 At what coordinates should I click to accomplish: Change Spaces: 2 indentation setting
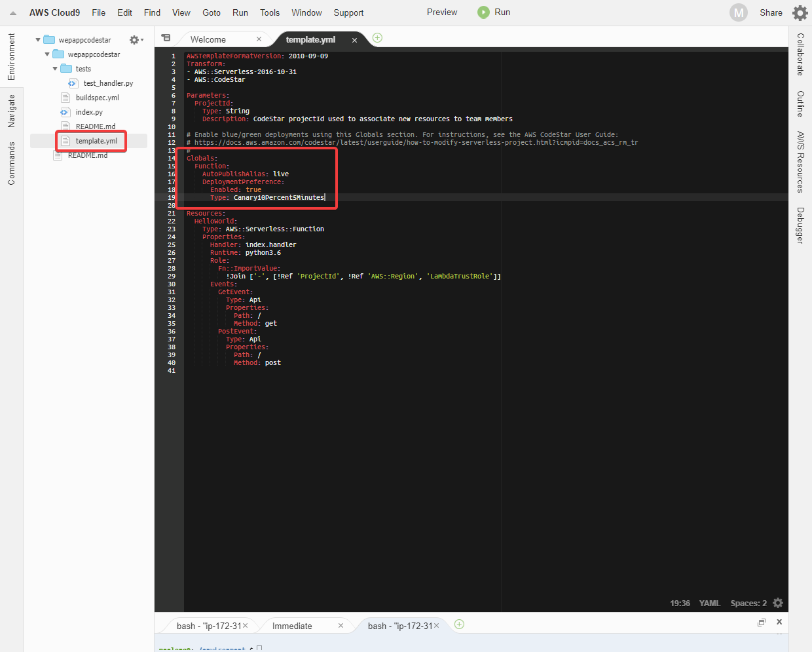[x=748, y=603]
